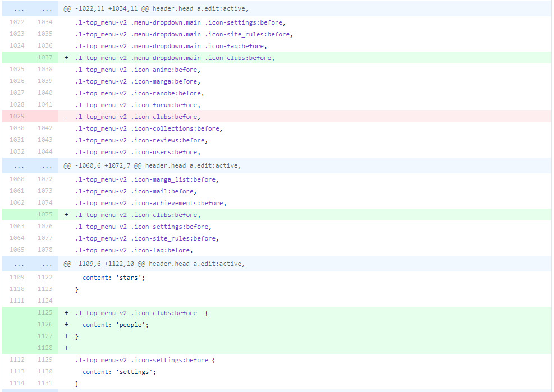
Task: Expand hidden lines above hunk -1060,6
Action: pos(17,166)
